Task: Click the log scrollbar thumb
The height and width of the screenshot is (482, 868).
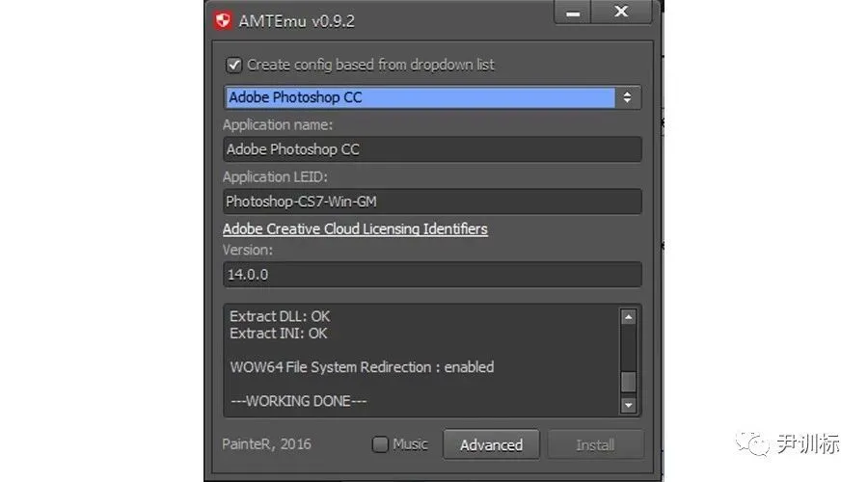Action: point(628,381)
